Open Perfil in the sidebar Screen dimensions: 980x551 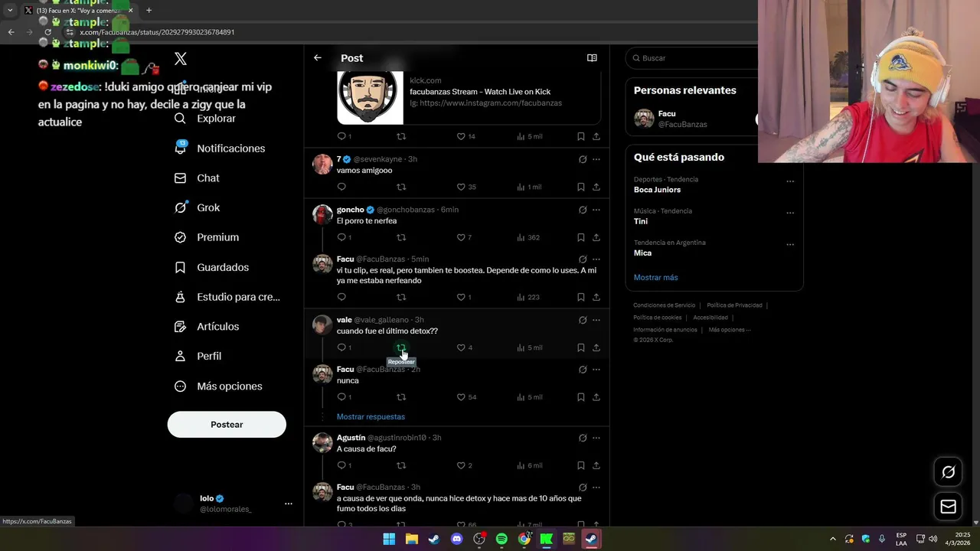[198, 357]
